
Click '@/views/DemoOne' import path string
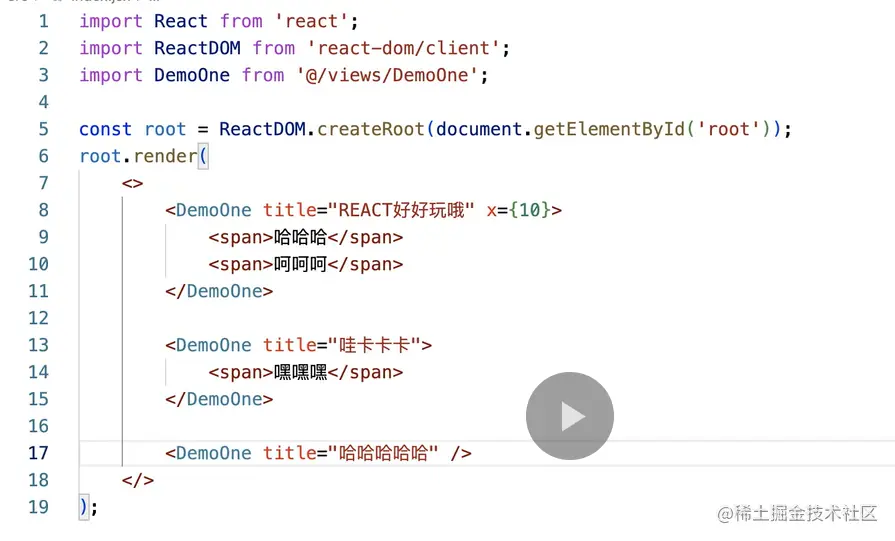[x=386, y=75]
